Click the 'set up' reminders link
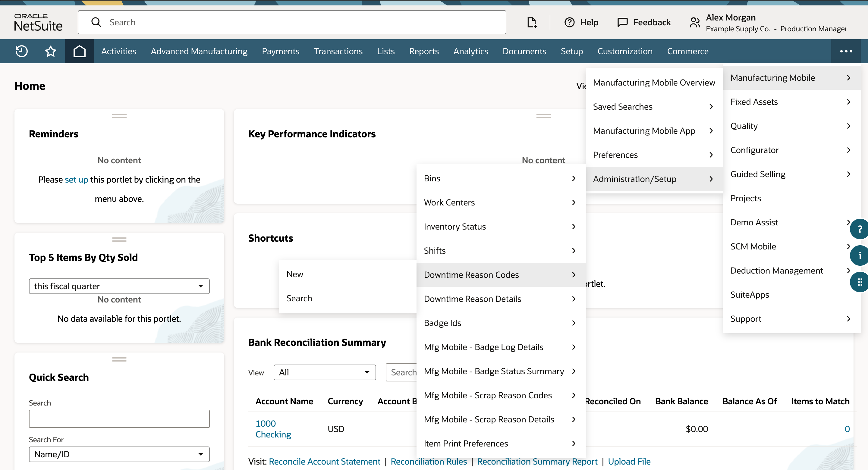Viewport: 868px width, 470px height. pos(77,180)
